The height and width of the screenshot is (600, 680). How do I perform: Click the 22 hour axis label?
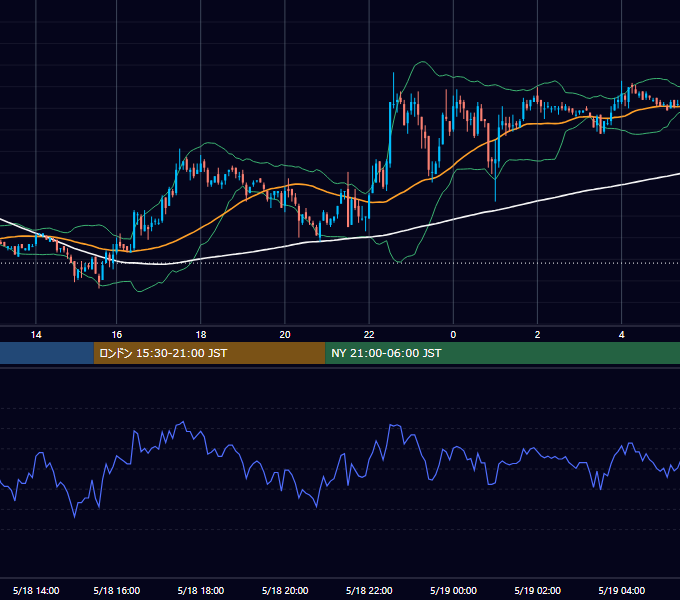(x=369, y=335)
